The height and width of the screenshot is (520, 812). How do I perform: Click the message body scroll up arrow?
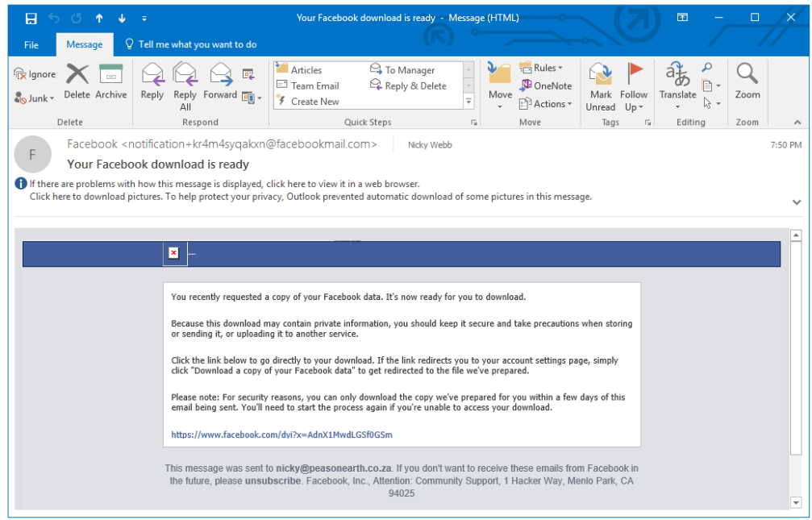coord(796,235)
